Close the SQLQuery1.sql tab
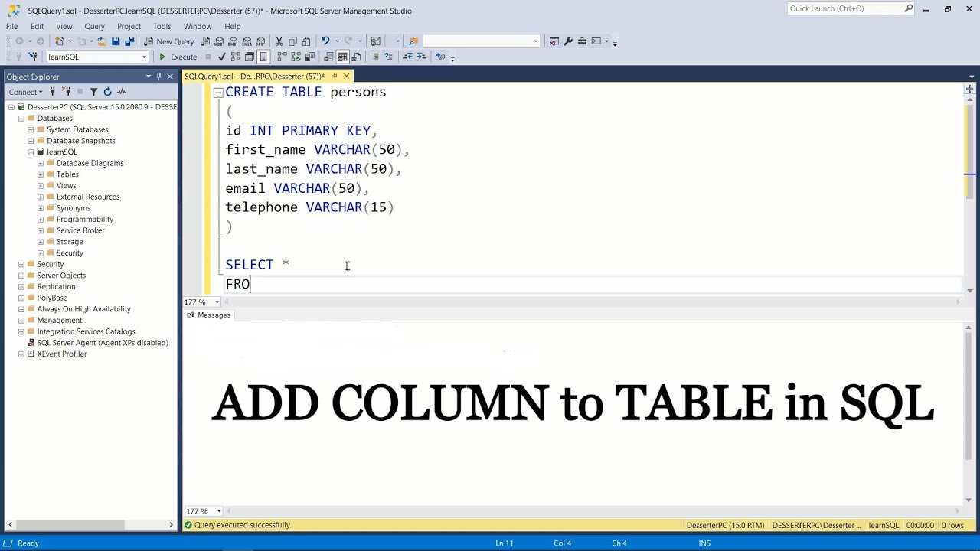 click(x=346, y=77)
